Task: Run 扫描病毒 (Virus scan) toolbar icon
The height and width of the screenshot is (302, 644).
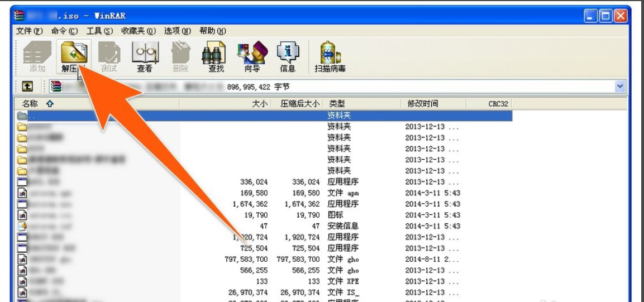Action: click(x=330, y=57)
